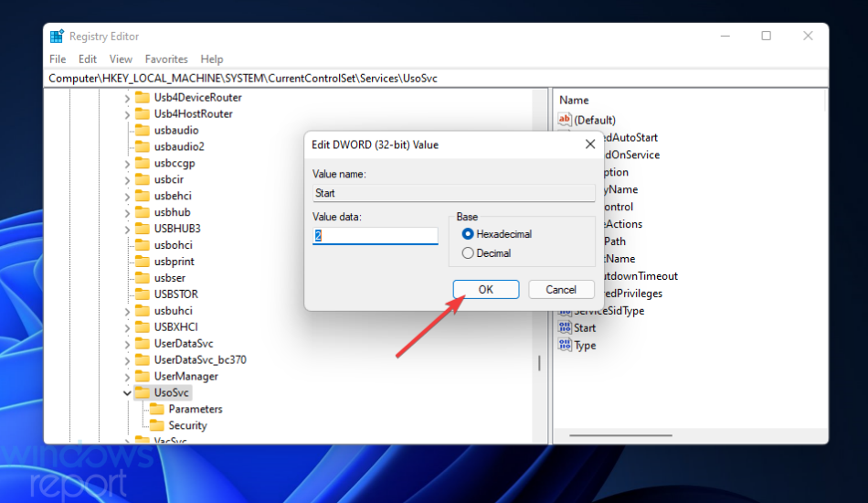Select the USBSTOR folder icon
The image size is (868, 503).
[143, 294]
